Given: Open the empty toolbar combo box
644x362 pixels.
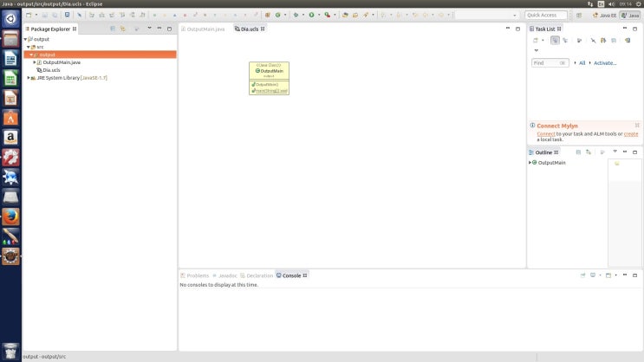Looking at the screenshot, I should pyautogui.click(x=487, y=16).
